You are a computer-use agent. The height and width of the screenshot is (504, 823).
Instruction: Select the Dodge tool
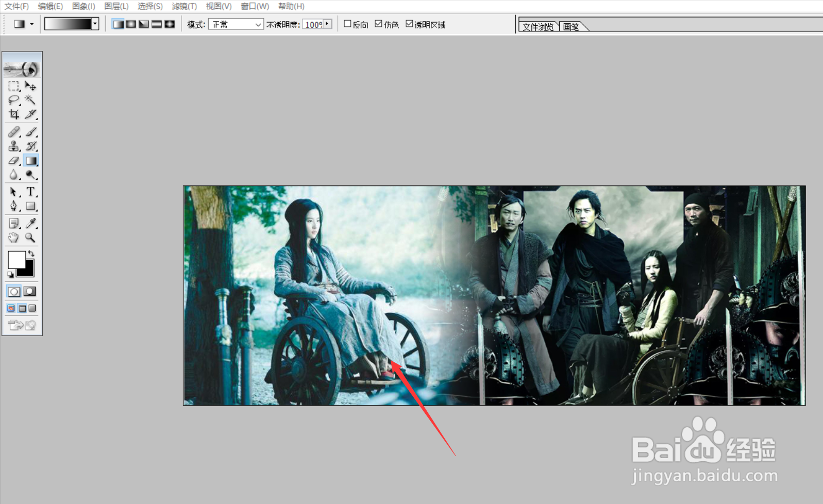pos(31,175)
